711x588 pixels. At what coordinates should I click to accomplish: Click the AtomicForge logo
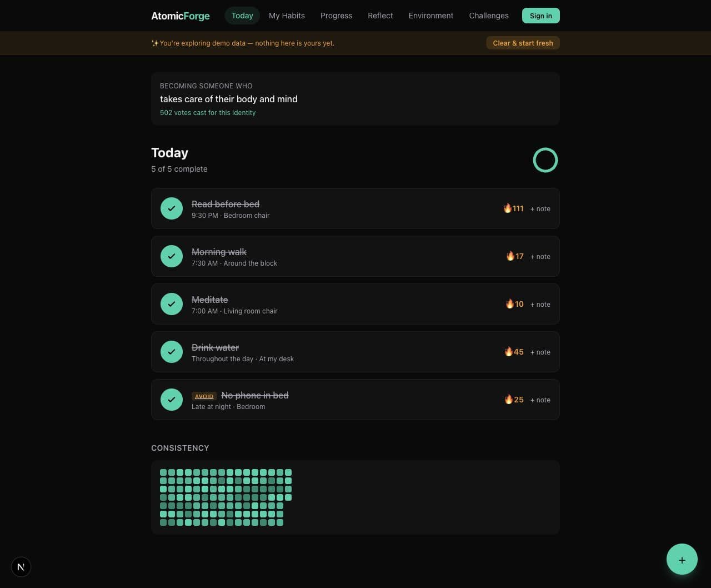181,16
